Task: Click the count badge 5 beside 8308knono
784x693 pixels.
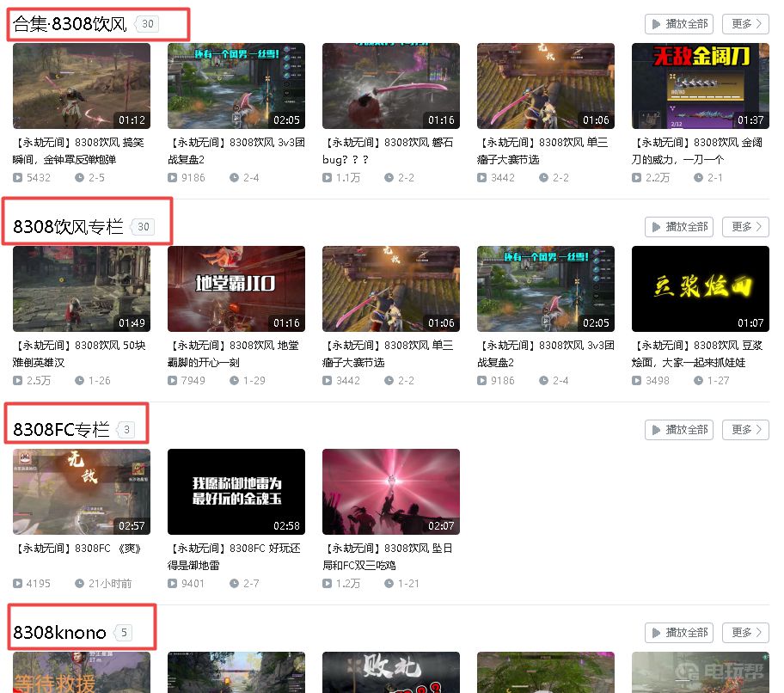Action: [124, 633]
